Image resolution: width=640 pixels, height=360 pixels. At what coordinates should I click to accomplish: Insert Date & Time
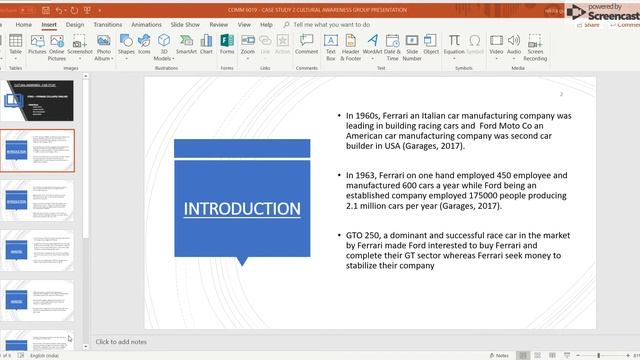coord(392,47)
